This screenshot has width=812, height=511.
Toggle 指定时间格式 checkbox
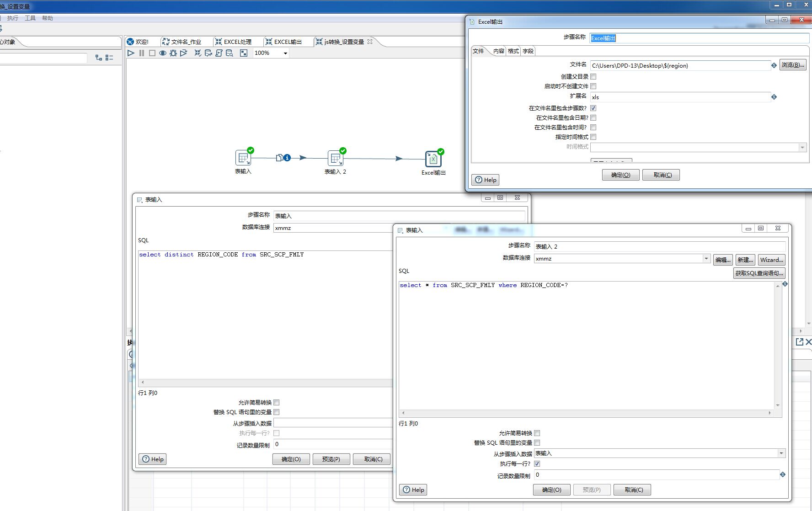[x=593, y=137]
